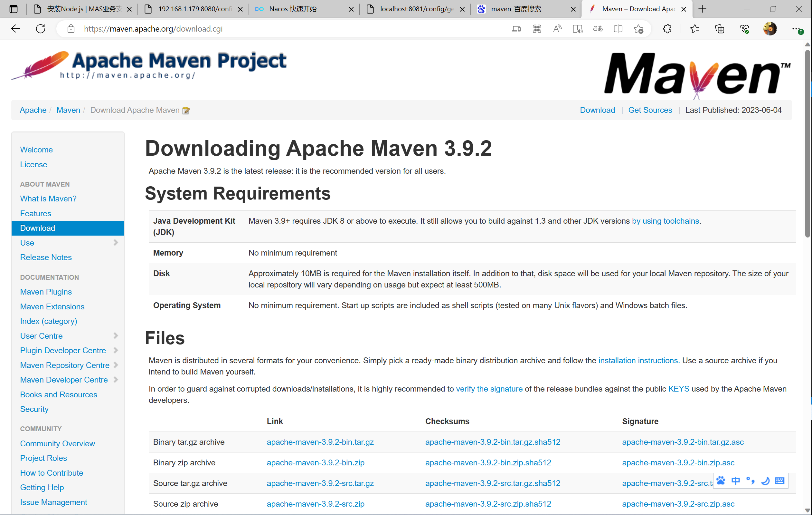Click the Get Sources menu item

(x=650, y=110)
